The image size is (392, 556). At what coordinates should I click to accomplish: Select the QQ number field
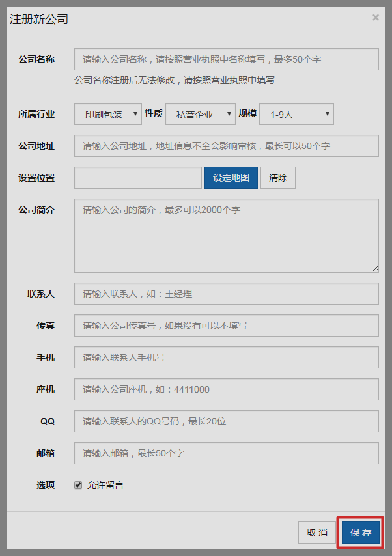pyautogui.click(x=226, y=421)
